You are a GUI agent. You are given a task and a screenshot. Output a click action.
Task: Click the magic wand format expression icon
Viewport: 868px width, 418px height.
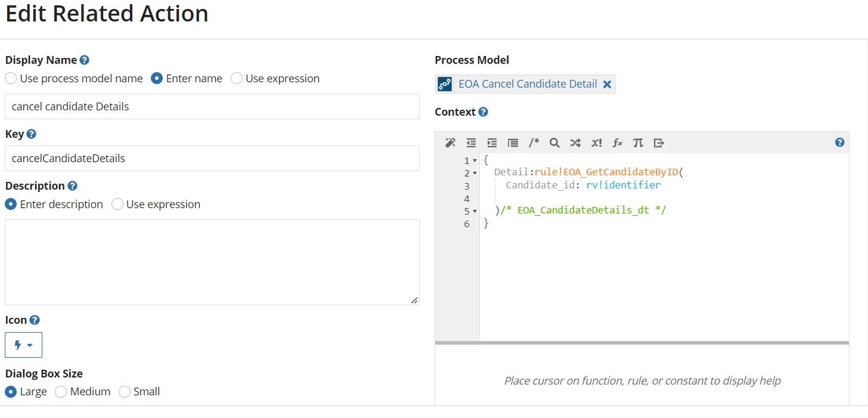451,143
